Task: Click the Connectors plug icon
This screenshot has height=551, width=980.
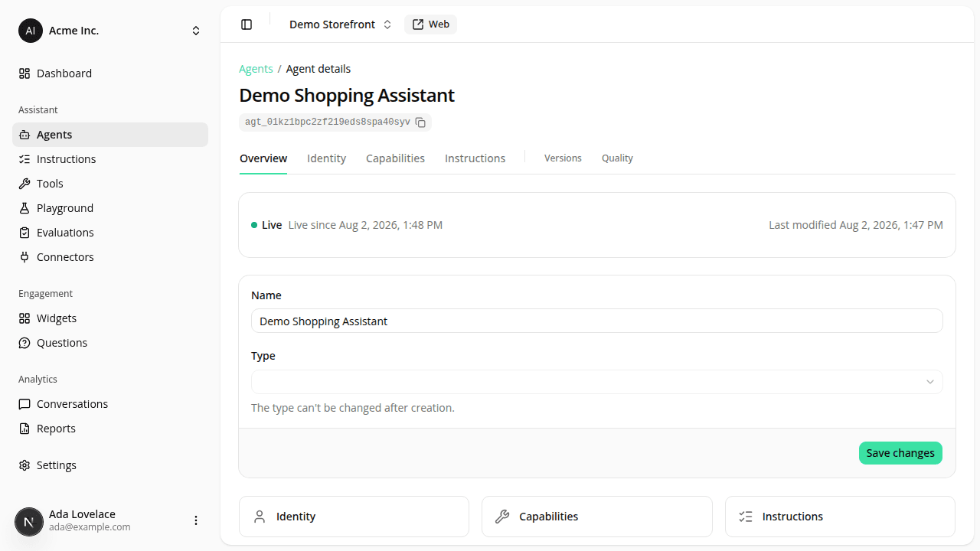Action: (24, 257)
